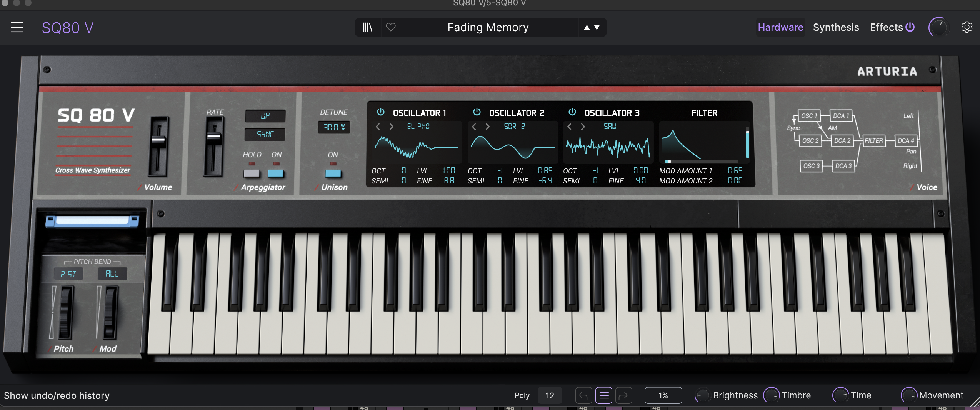Image resolution: width=980 pixels, height=410 pixels.
Task: Power off Oscillator 3
Action: 572,112
